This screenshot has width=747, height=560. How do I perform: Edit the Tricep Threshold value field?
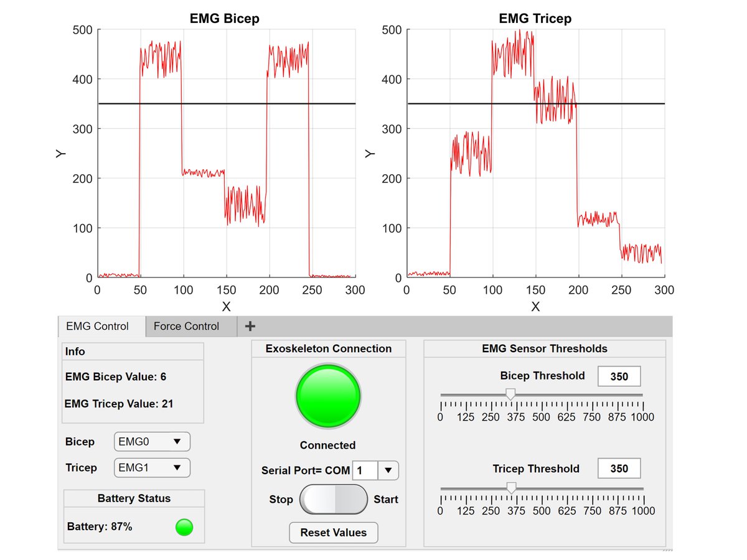click(619, 469)
